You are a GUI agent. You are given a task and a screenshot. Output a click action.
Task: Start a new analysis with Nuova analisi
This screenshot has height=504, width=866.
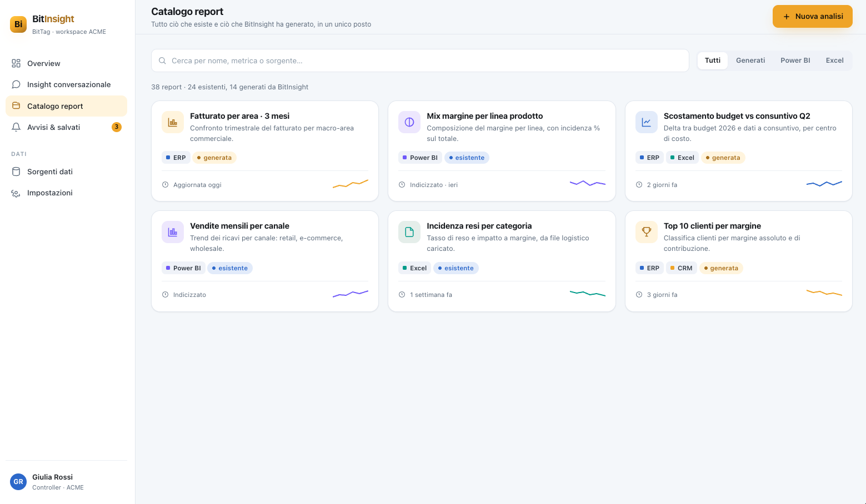coord(813,17)
